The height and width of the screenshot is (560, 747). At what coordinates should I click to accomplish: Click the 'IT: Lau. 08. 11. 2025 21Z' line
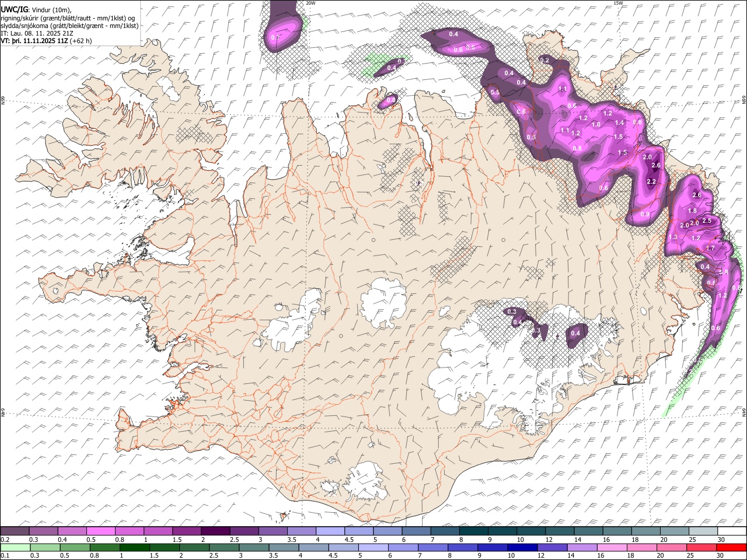pyautogui.click(x=37, y=33)
